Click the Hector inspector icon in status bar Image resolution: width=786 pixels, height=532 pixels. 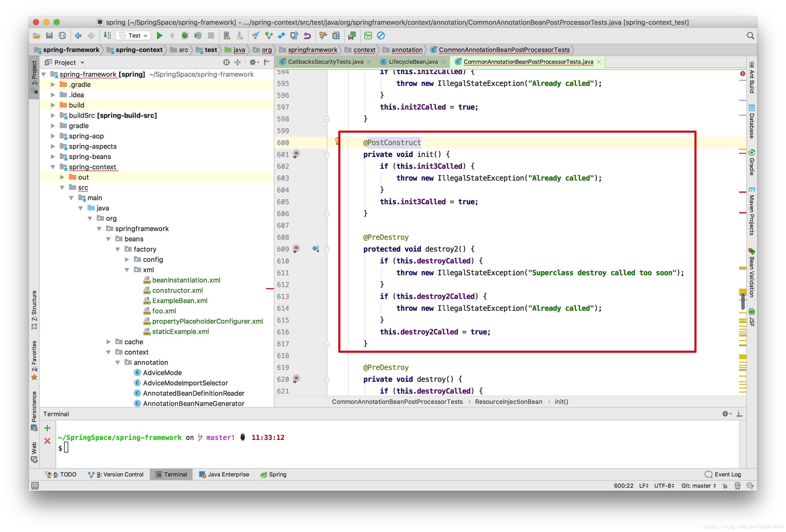738,485
